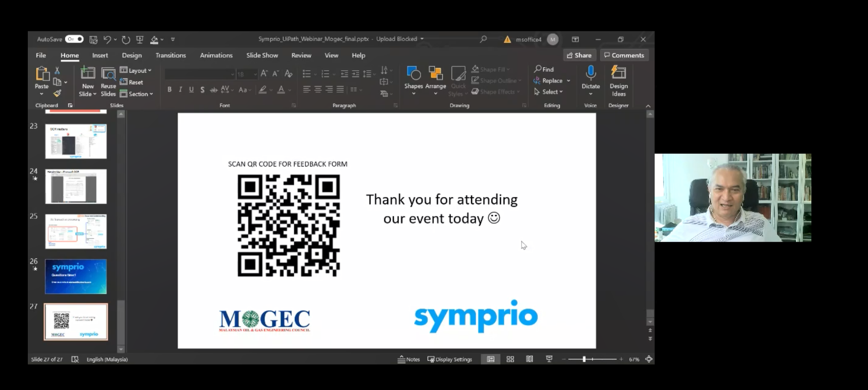Toggle Bold formatting
This screenshot has height=390, width=868.
coord(169,90)
